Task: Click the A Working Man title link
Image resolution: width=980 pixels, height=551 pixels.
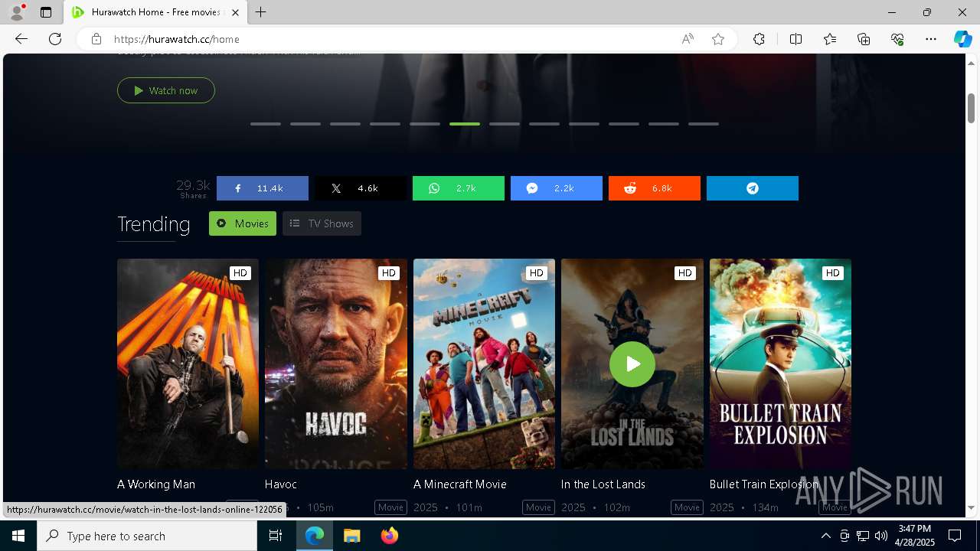Action: (156, 484)
